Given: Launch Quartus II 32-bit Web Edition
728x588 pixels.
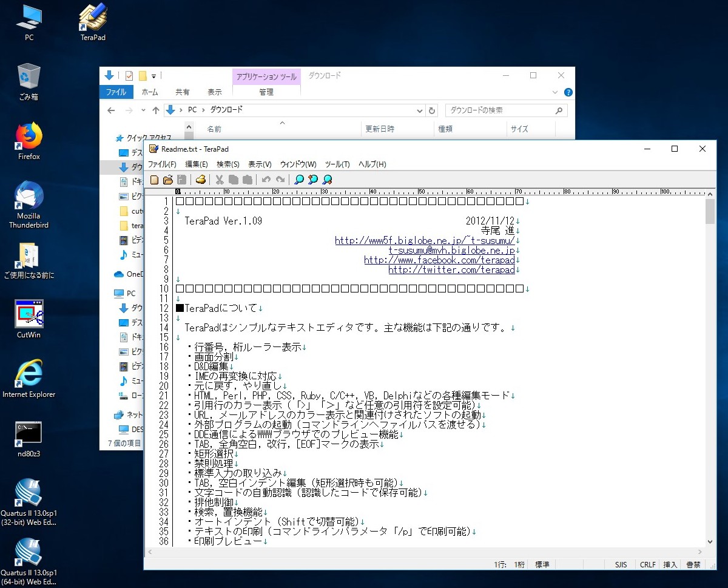Looking at the screenshot, I should (x=29, y=502).
